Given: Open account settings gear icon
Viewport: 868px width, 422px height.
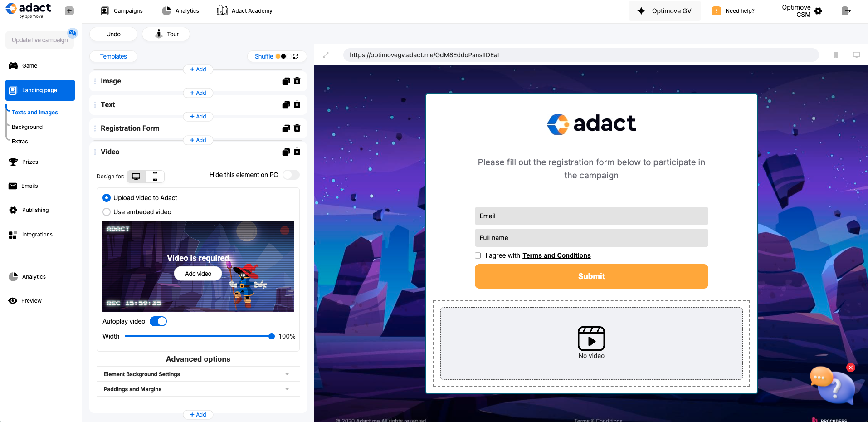Looking at the screenshot, I should [x=818, y=11].
